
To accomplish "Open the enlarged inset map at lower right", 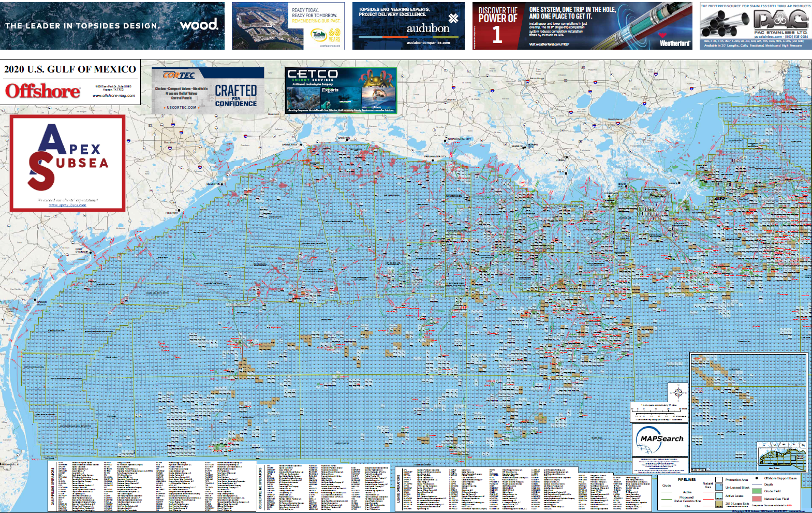I will pyautogui.click(x=748, y=413).
